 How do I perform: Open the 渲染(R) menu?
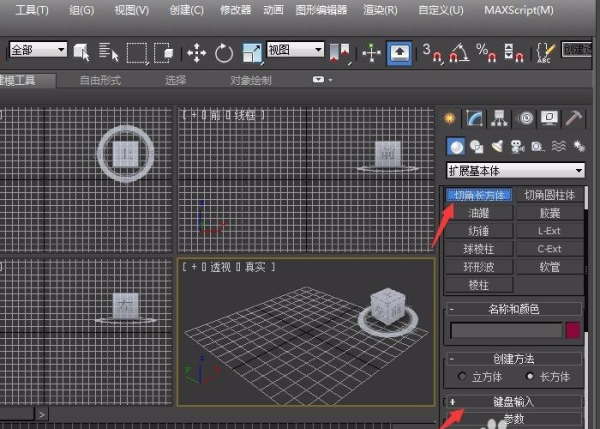(x=380, y=10)
